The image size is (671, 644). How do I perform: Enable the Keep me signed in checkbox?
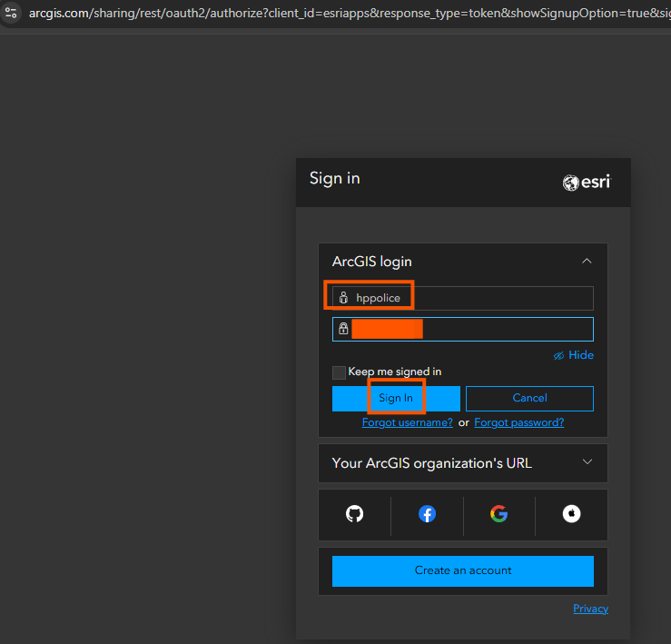(x=339, y=372)
